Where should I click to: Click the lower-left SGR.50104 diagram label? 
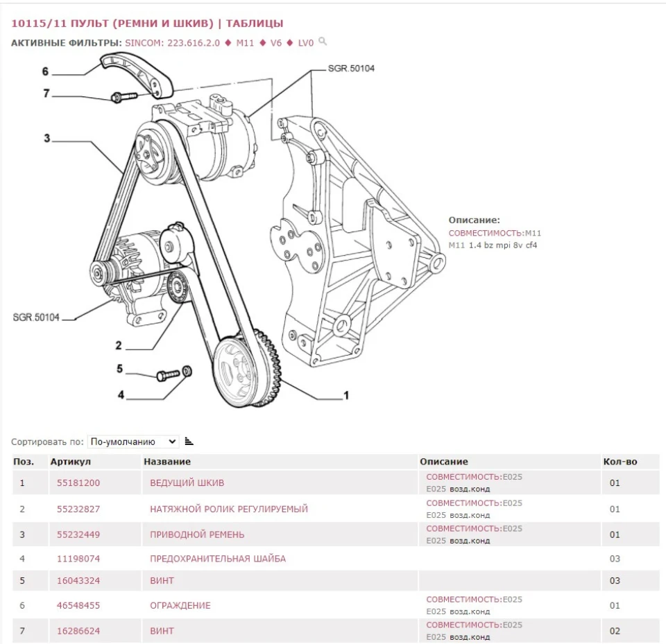point(36,317)
